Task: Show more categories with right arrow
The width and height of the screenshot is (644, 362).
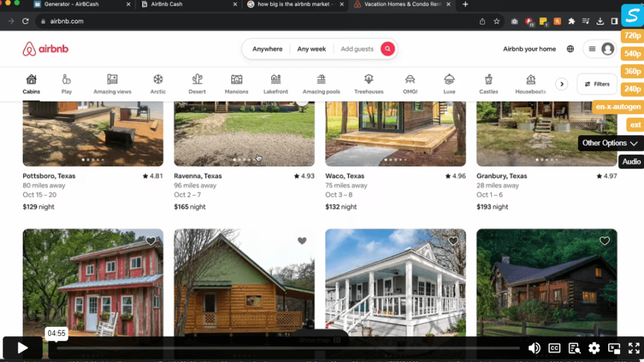Action: click(562, 84)
